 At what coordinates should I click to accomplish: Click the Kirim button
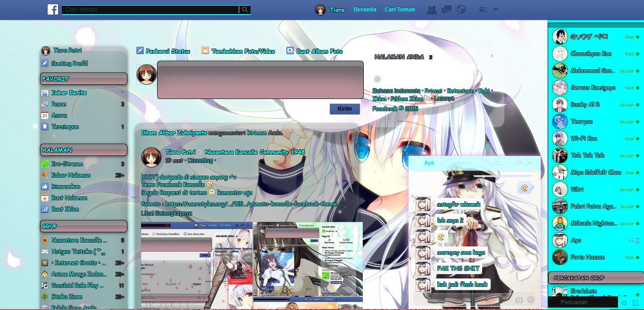pos(344,109)
